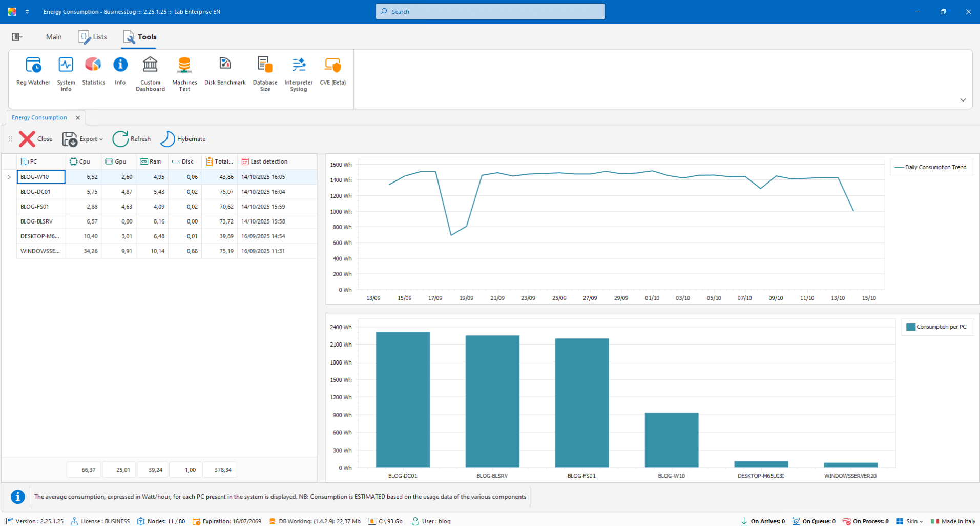Collapse the ribbon with the chevron
Image resolution: width=980 pixels, height=526 pixels.
pyautogui.click(x=963, y=100)
